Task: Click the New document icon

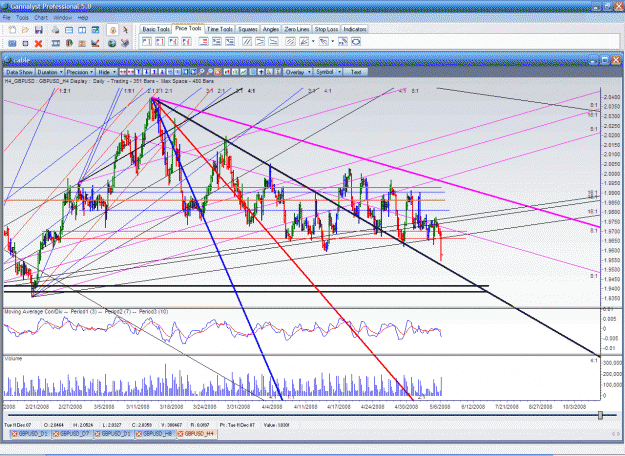Action: 12,30
